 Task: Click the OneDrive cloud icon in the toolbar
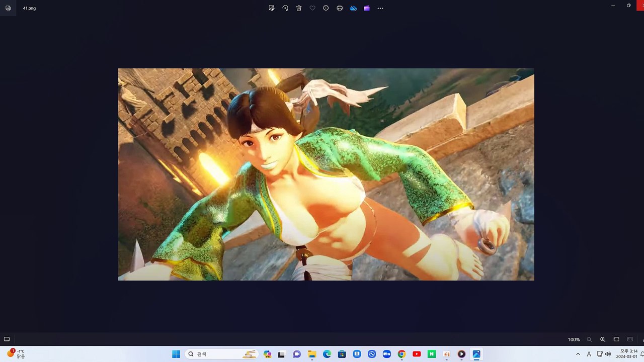click(353, 8)
